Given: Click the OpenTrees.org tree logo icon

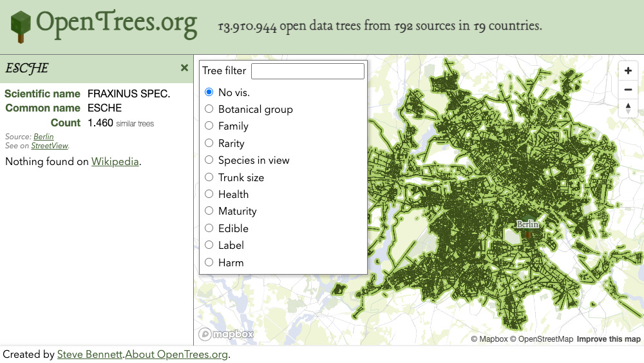Looking at the screenshot, I should (21, 26).
